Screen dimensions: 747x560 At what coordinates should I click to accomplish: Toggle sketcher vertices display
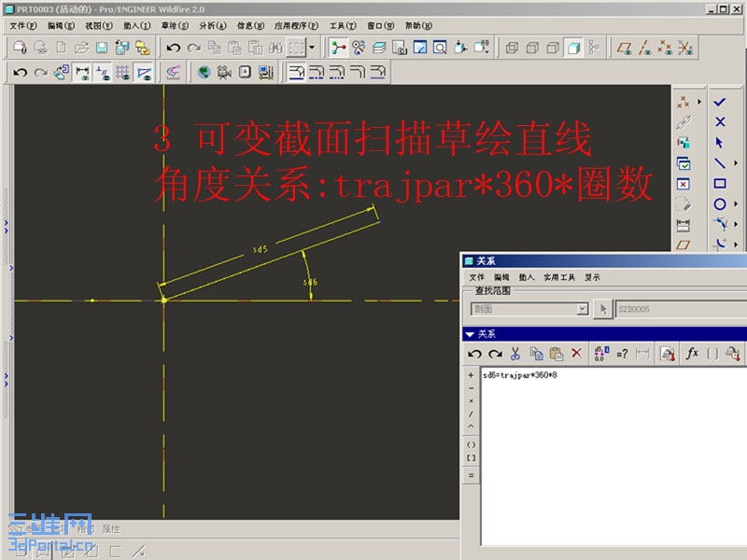point(144,73)
